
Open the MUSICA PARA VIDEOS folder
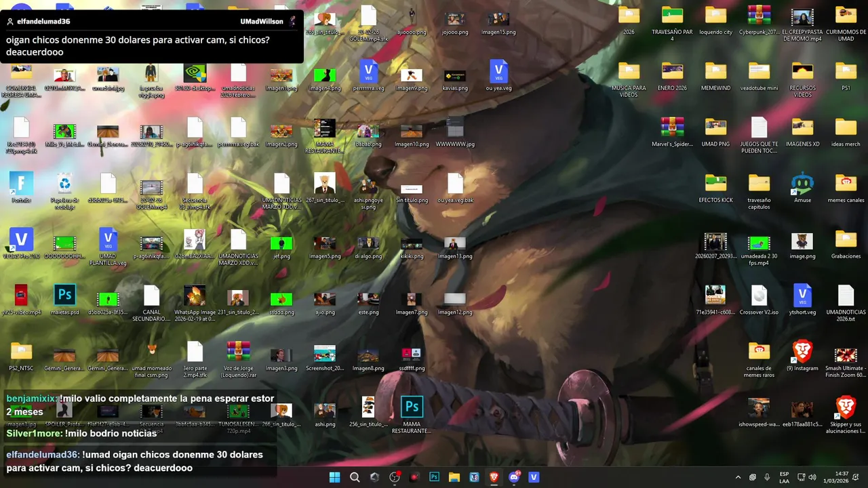[629, 79]
